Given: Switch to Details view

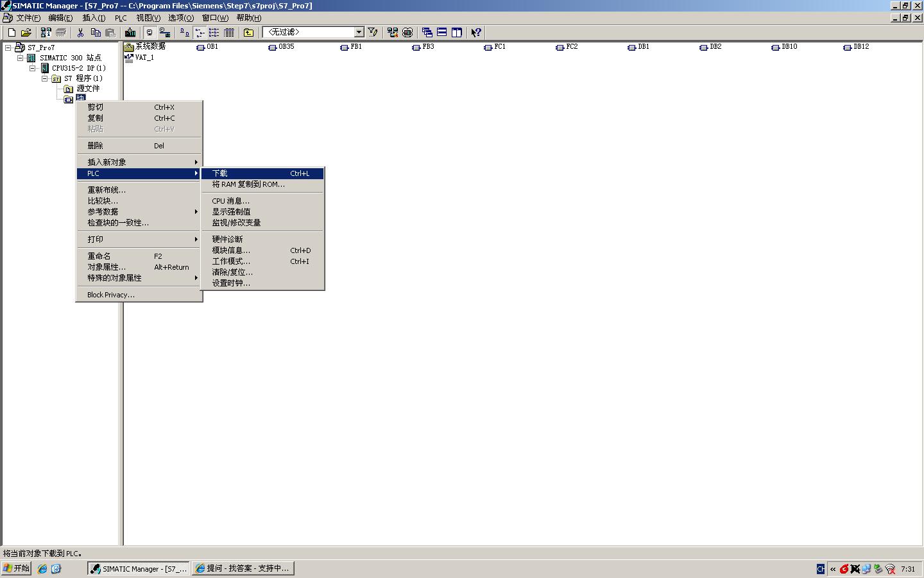Looking at the screenshot, I should coord(229,32).
